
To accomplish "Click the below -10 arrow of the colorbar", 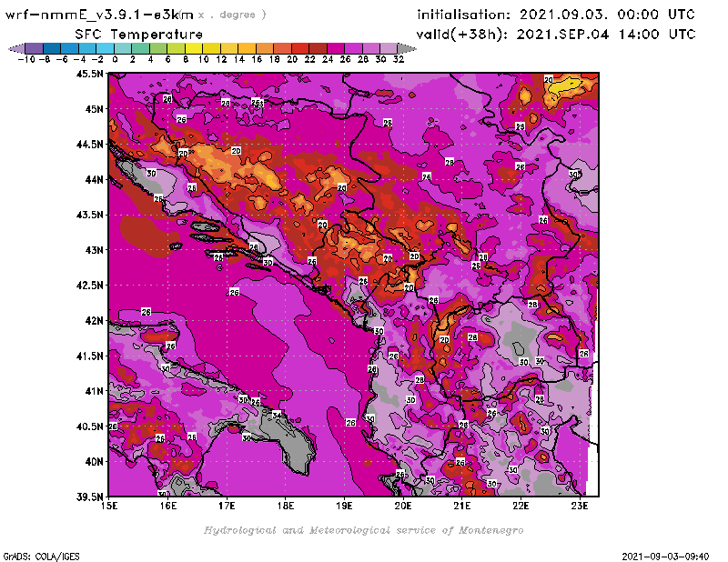I will click(x=16, y=48).
